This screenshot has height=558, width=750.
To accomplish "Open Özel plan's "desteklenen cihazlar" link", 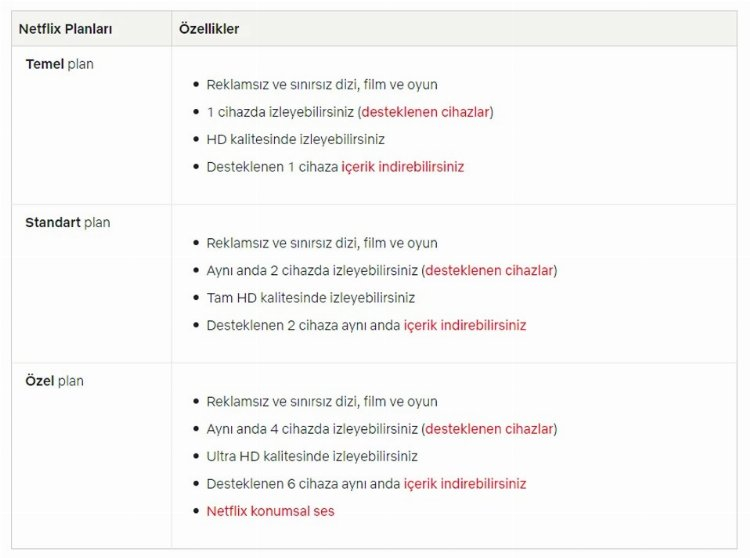I will click(489, 429).
